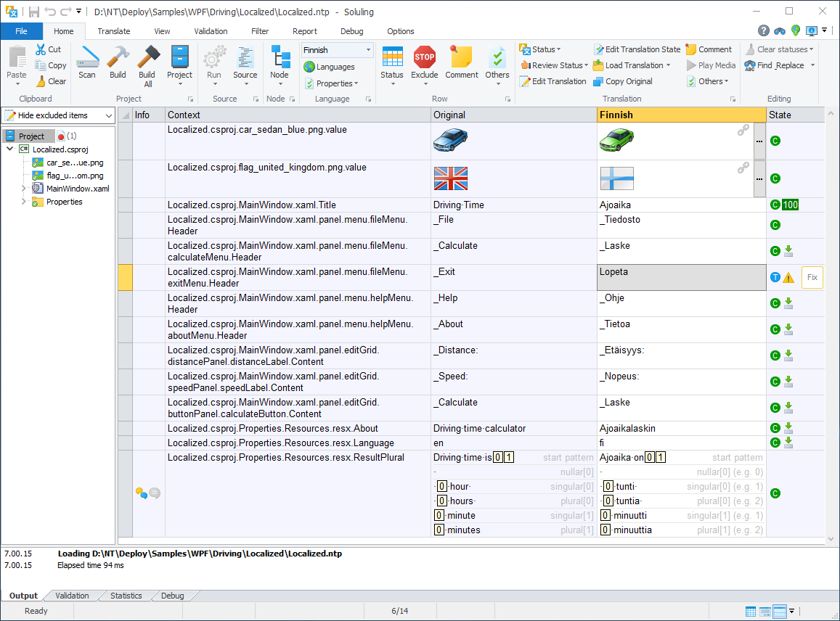Open the Finnish language dropdown
This screenshot has height=621, width=840.
[368, 50]
